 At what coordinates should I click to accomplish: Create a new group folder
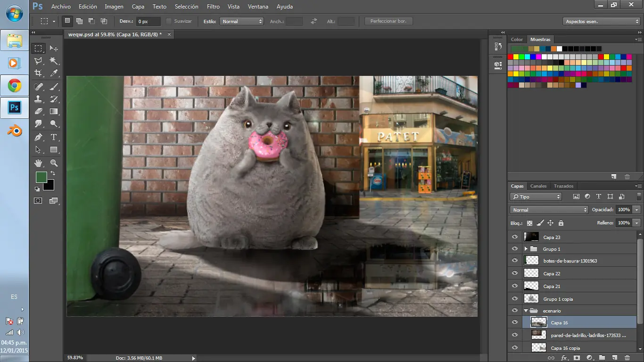click(x=602, y=358)
